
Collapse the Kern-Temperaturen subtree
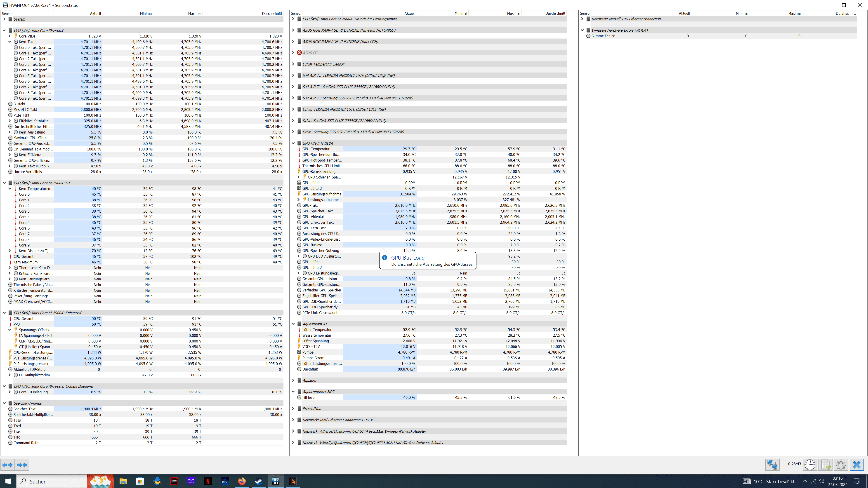tap(10, 189)
